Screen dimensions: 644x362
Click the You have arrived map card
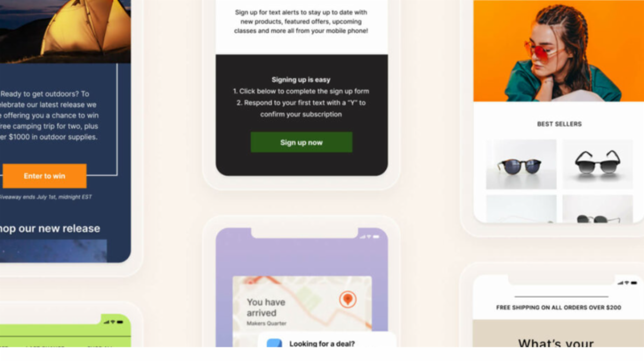tap(302, 312)
